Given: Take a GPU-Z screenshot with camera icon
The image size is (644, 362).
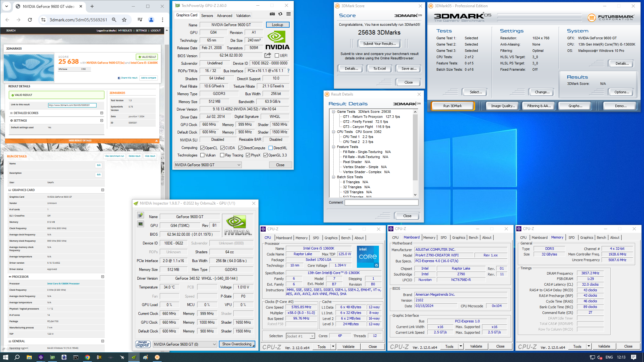Looking at the screenshot, I should (272, 14).
